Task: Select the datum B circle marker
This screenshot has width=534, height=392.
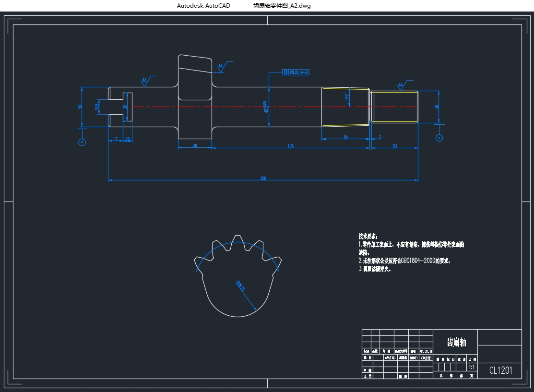Action: 439,138
